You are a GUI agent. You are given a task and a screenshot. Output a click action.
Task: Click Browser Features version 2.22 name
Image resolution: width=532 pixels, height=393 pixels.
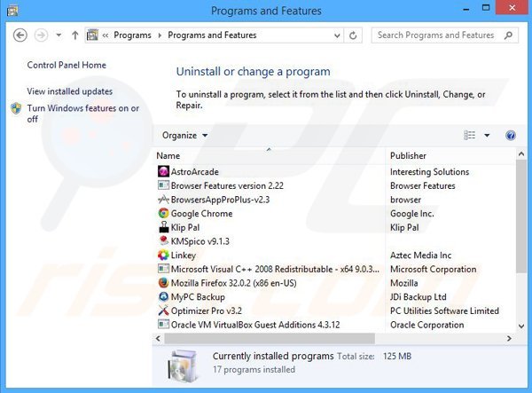(227, 185)
